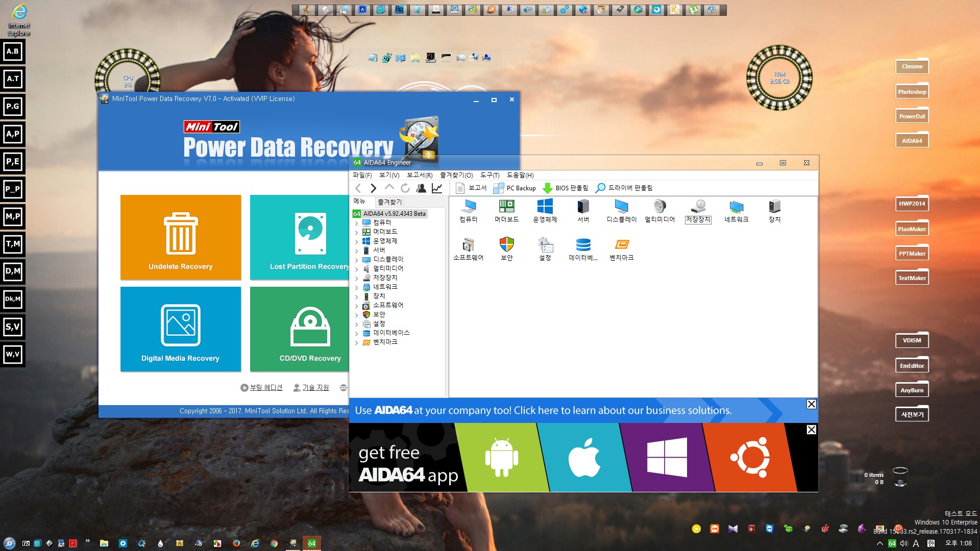Open the 설정 configuration category icon

[x=545, y=249]
